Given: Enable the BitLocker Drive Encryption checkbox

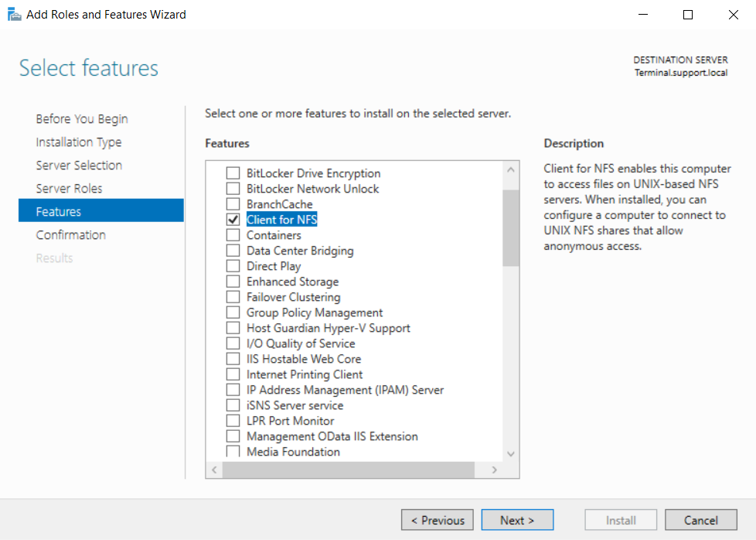Looking at the screenshot, I should pyautogui.click(x=233, y=173).
